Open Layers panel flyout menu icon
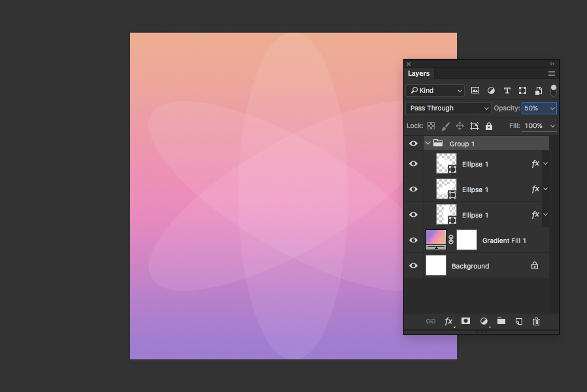Viewport: 587px width, 392px height. pyautogui.click(x=552, y=74)
